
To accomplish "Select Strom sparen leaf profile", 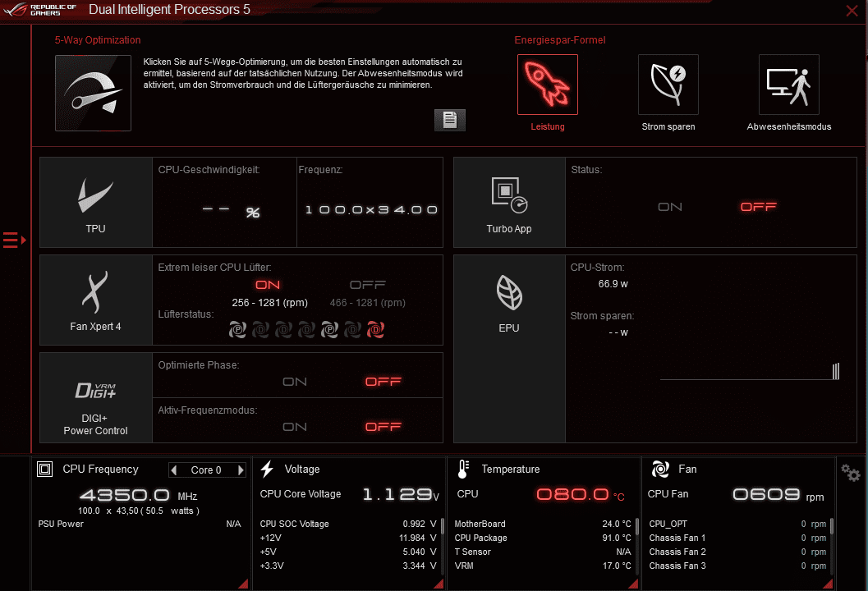I will tap(668, 84).
